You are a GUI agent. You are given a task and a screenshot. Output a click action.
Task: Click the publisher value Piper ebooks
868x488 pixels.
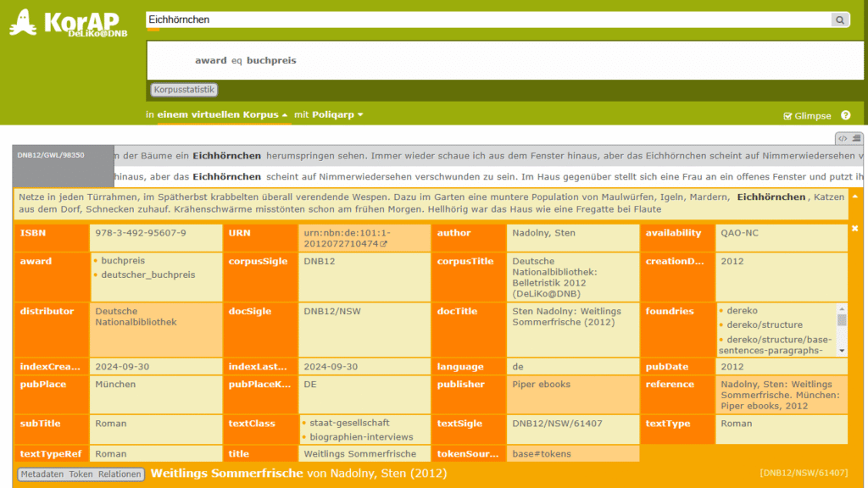pyautogui.click(x=541, y=384)
